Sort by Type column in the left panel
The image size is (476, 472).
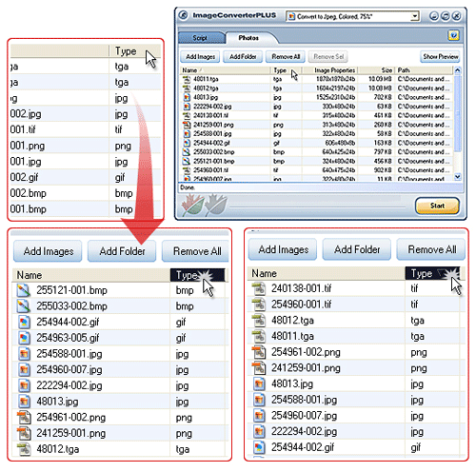click(x=197, y=275)
